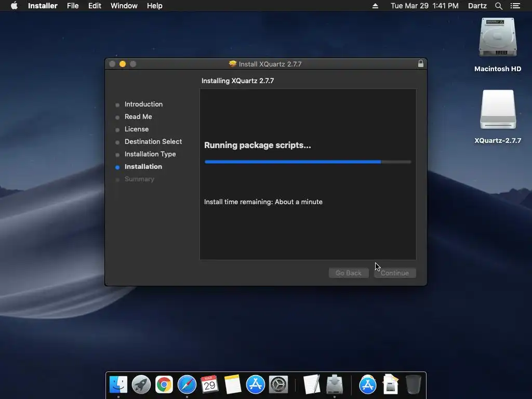This screenshot has width=532, height=399.
Task: Click the eject icon in menu bar
Action: tap(375, 6)
